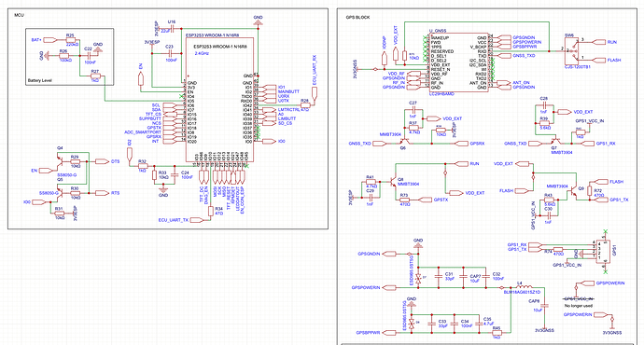Image resolution: width=644 pixels, height=345 pixels.
Task: Click the ADC_SMARTPORT net label
Action: tap(143, 132)
